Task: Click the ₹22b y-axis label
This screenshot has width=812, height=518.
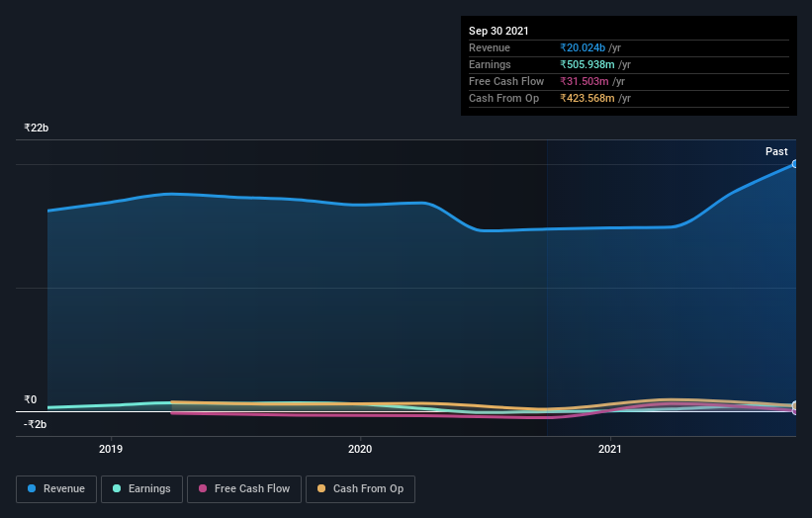Action: point(37,128)
